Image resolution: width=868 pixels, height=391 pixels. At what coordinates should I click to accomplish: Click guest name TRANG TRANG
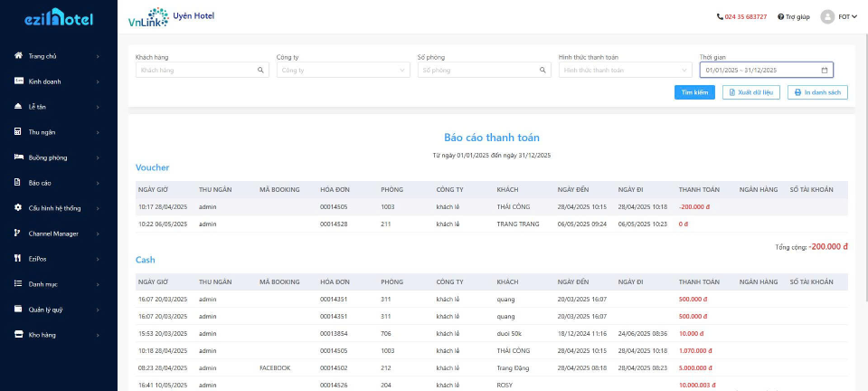(x=517, y=224)
